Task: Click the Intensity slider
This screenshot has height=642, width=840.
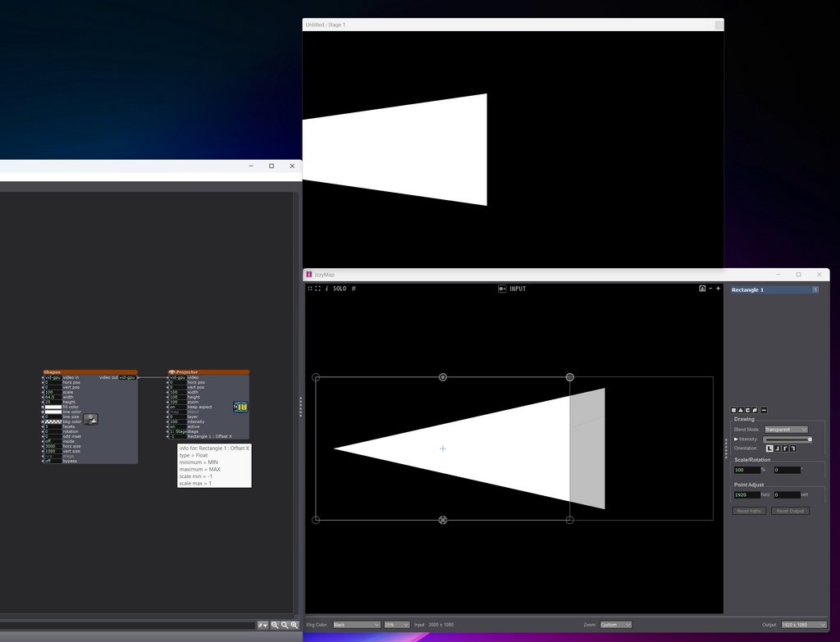Action: coord(787,439)
